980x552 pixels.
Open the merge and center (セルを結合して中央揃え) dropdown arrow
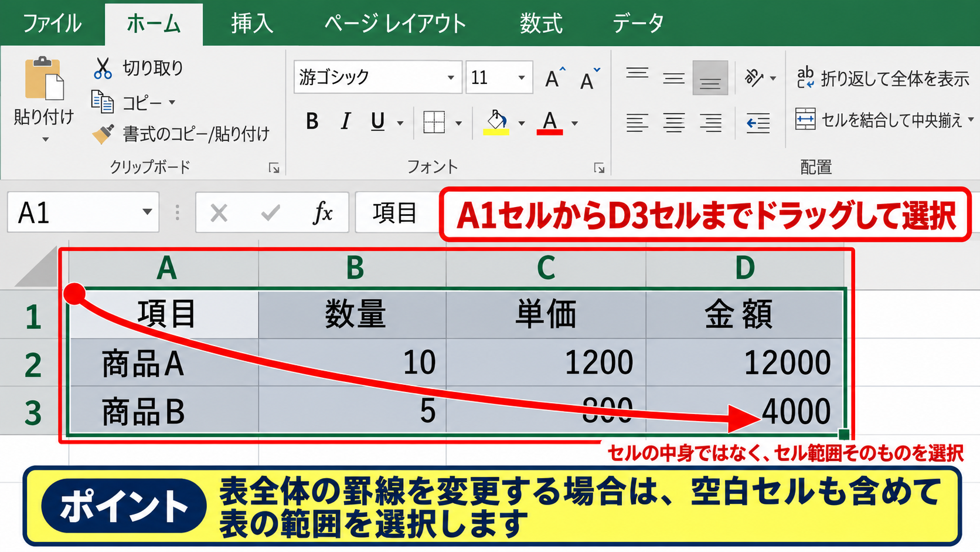click(x=971, y=120)
